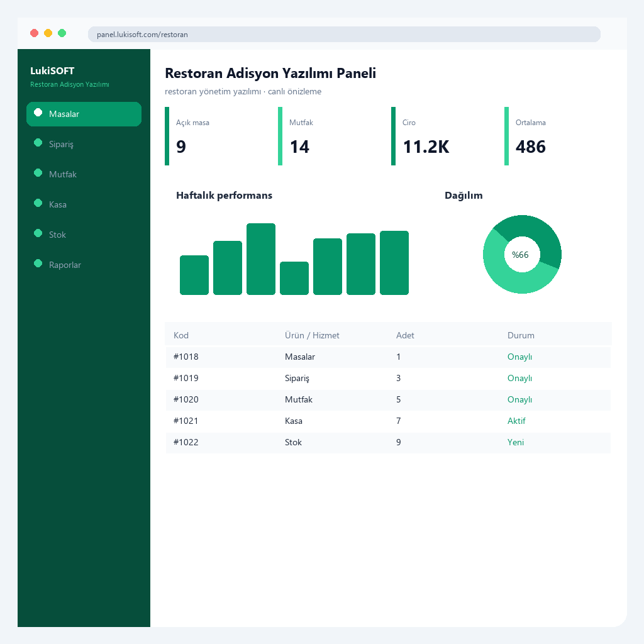Click the Kod column header
Screen dimensions: 644x644
(x=181, y=335)
